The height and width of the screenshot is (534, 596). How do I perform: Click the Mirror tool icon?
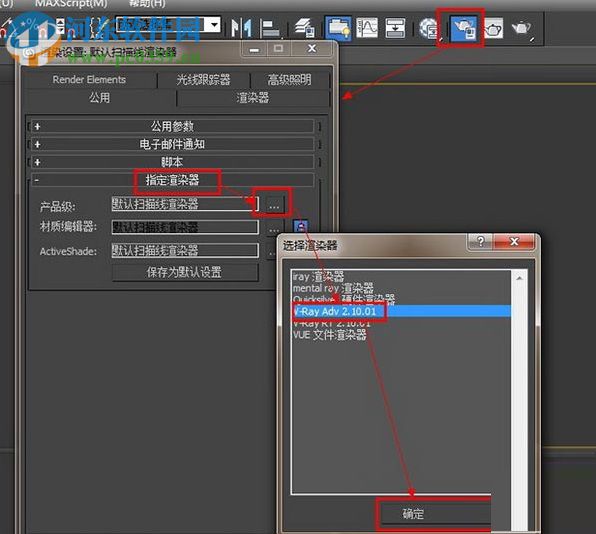[x=242, y=28]
